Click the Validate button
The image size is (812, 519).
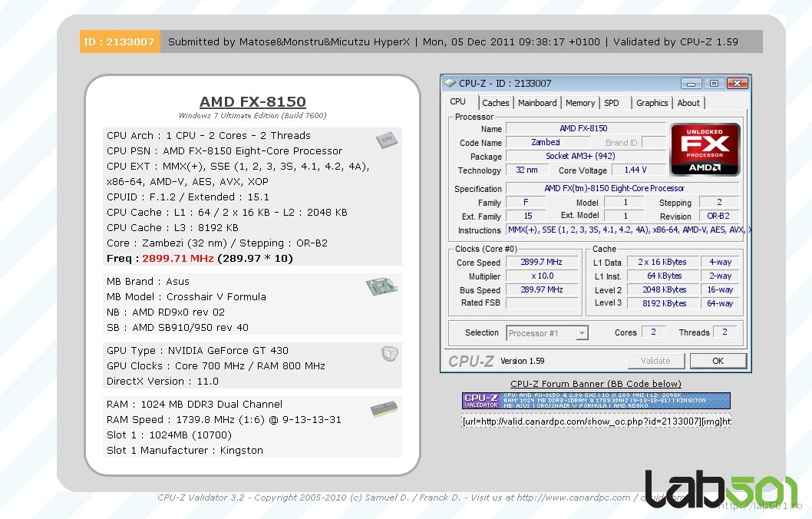[x=656, y=361]
